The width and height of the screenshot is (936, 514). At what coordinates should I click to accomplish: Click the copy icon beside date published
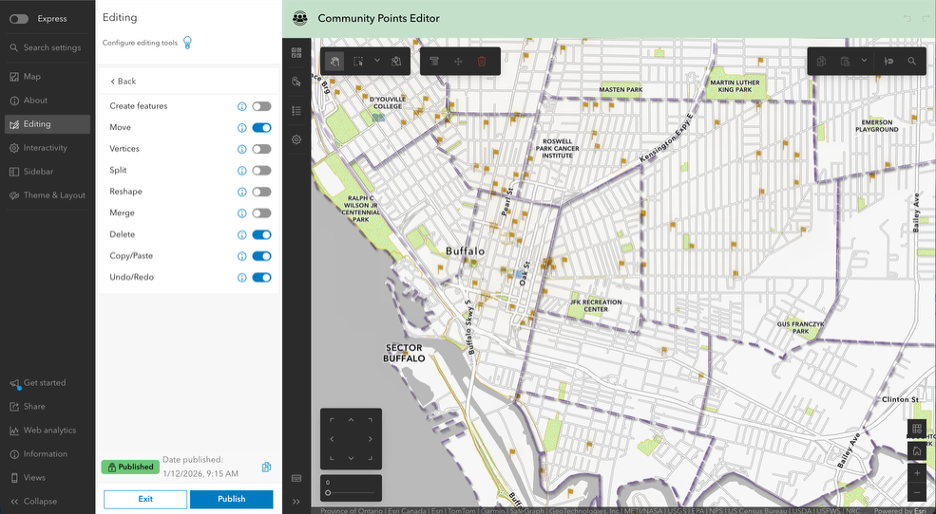pos(266,467)
